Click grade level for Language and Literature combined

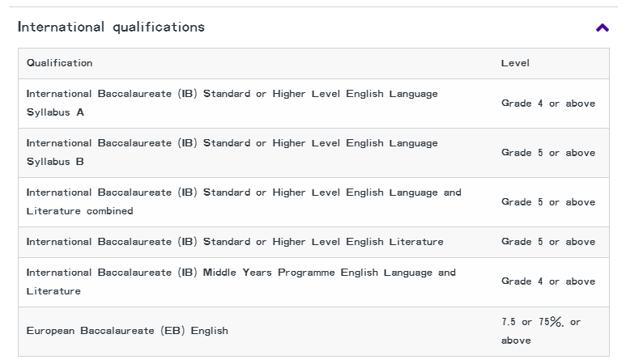click(x=547, y=202)
